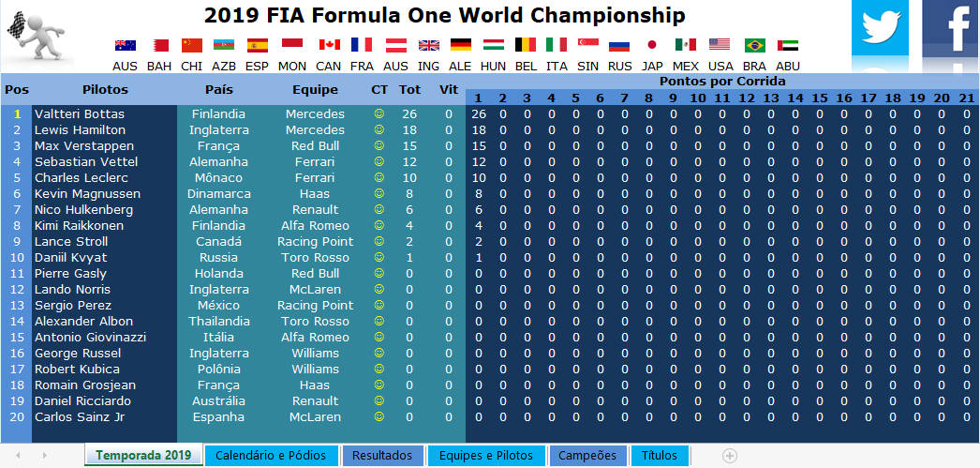Select the Títulos sheet tab

point(660,456)
